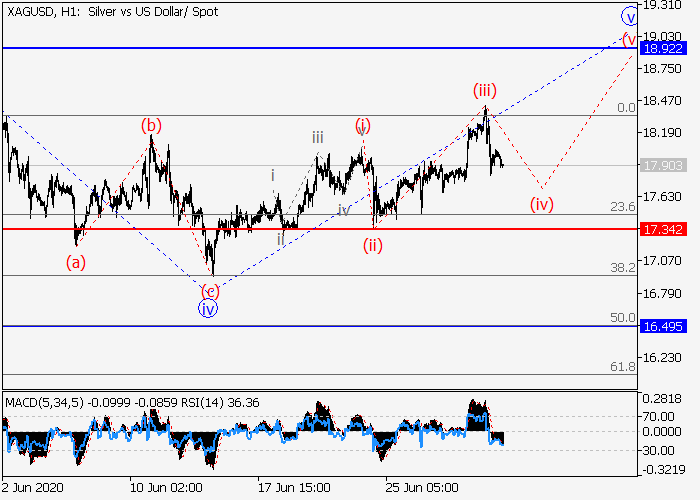
Task: Select the red (b) wave label
Action: [x=151, y=125]
